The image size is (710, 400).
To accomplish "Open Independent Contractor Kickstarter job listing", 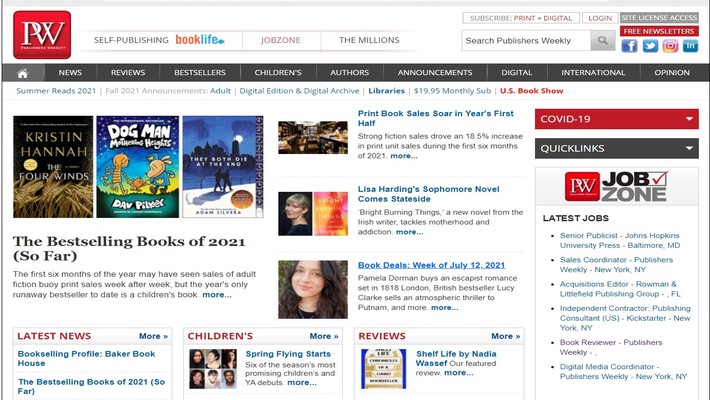I will (x=625, y=318).
